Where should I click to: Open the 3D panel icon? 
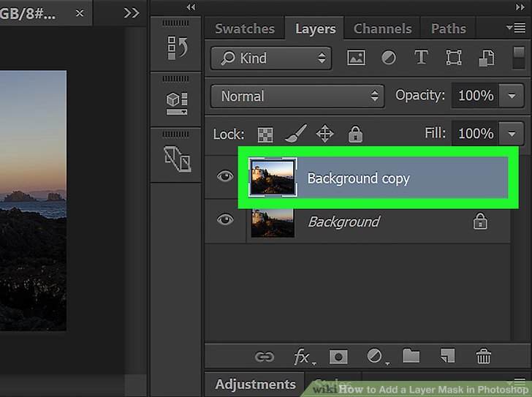178,102
